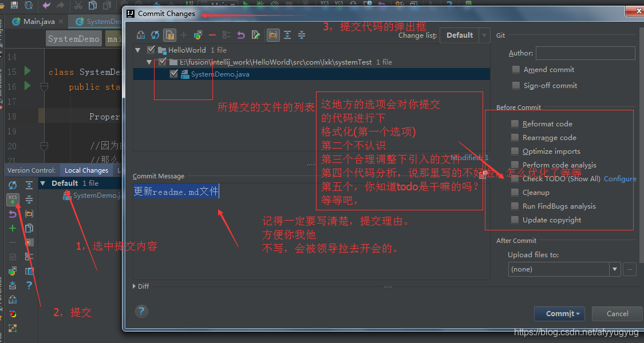Viewport: 644px width, 343px height.
Task: Collapse Default changelist in Local Changes
Action: tap(43, 183)
